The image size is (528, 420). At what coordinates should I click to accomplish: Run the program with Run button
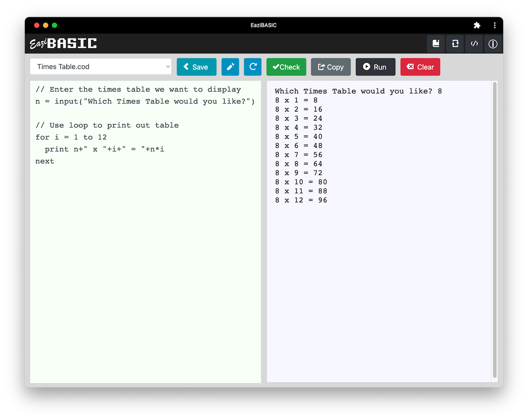click(375, 67)
